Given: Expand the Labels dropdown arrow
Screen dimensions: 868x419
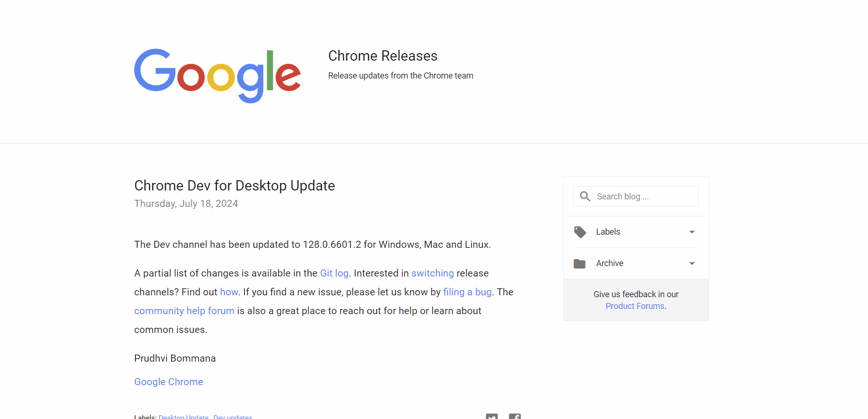Looking at the screenshot, I should click(692, 232).
